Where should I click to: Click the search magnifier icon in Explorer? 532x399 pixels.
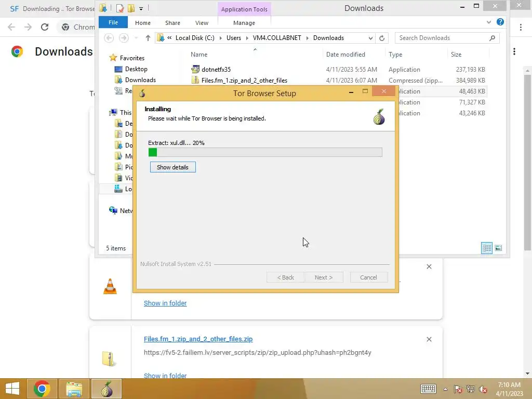pyautogui.click(x=493, y=38)
